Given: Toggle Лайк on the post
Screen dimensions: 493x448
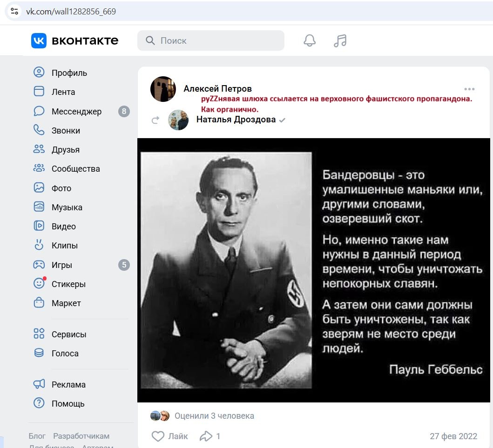Looking at the screenshot, I should pos(170,436).
